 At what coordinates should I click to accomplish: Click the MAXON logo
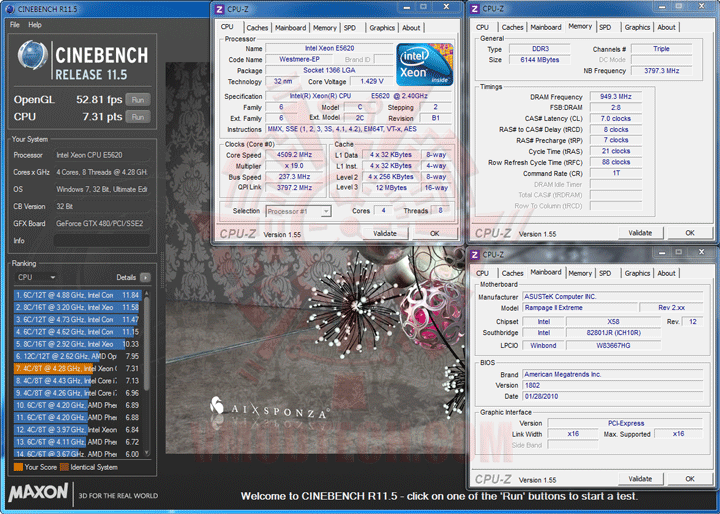point(38,492)
